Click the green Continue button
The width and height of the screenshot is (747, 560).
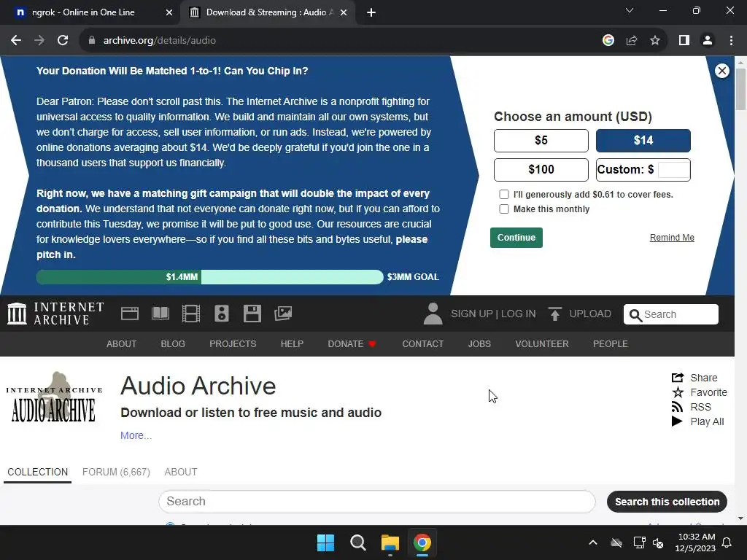[516, 238]
